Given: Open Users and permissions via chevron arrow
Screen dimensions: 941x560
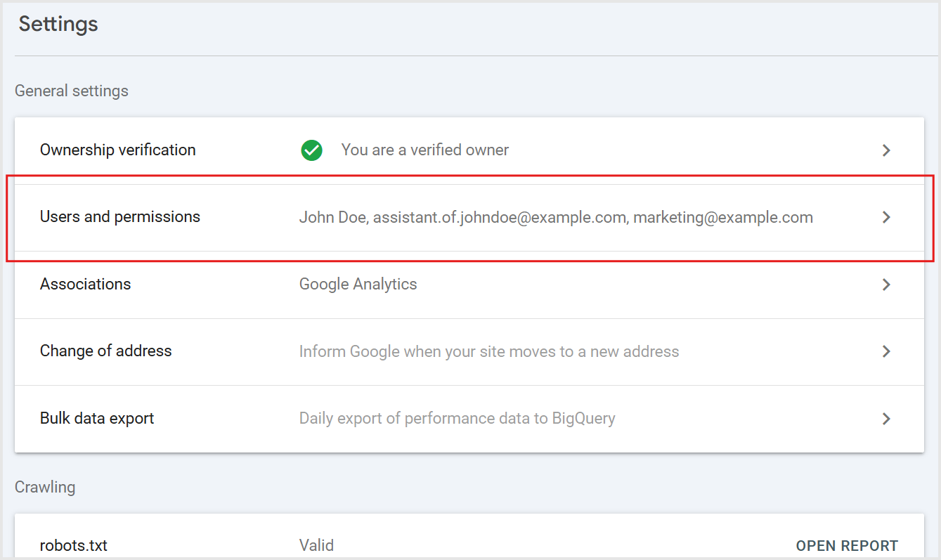Looking at the screenshot, I should point(886,218).
